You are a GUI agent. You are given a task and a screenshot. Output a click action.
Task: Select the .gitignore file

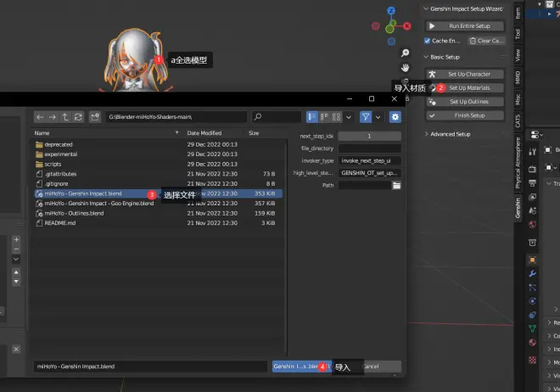158,184
